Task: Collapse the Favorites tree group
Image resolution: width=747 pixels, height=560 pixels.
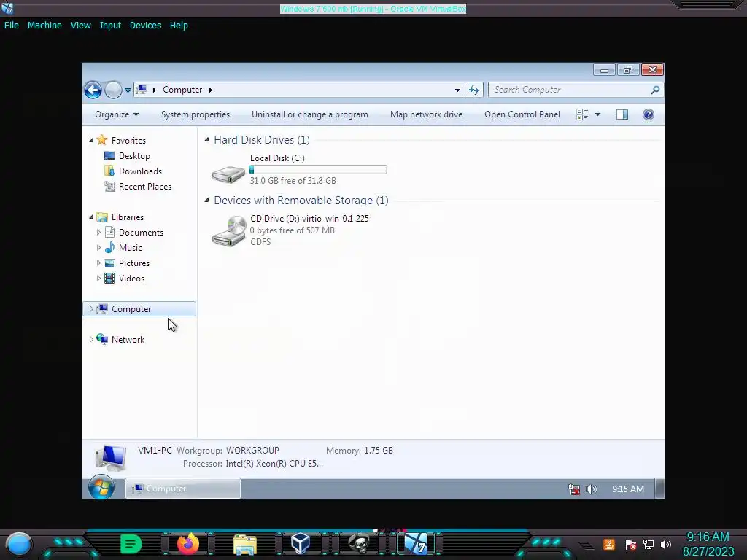Action: click(91, 141)
